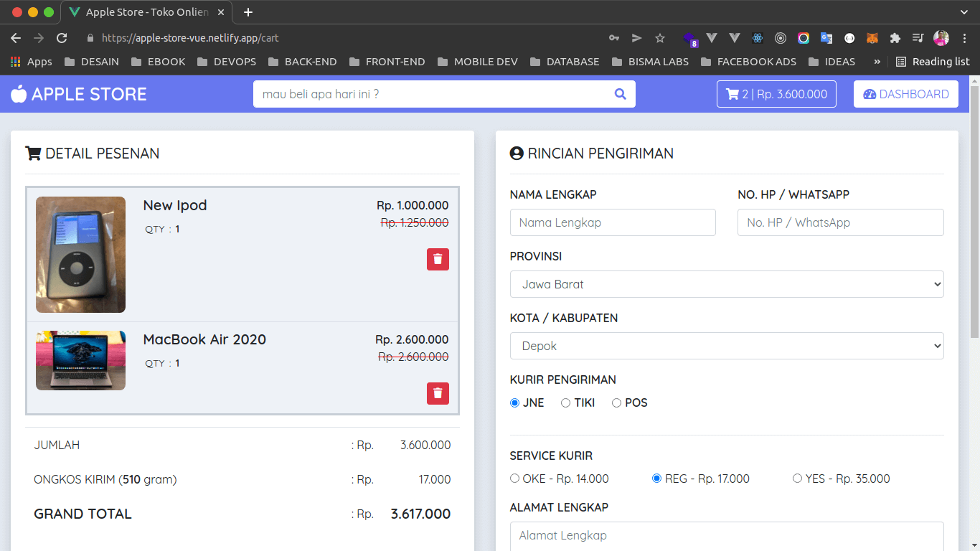Screen dimensions: 980x551
Task: Open the MetaMask fox extension
Action: [x=872, y=38]
